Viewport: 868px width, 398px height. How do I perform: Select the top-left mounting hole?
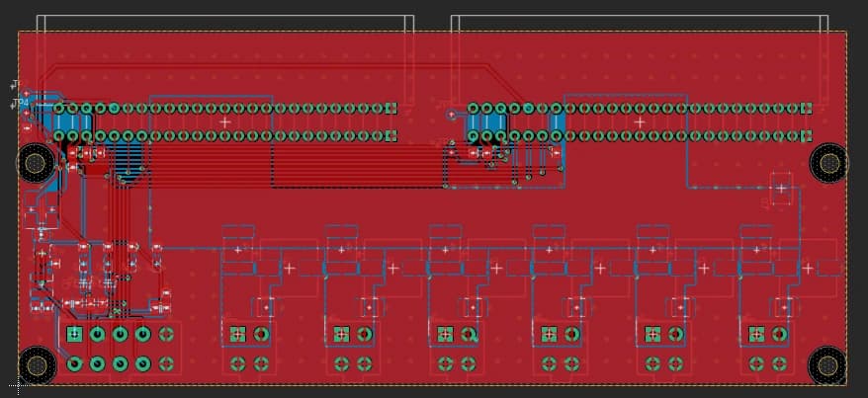click(x=36, y=163)
